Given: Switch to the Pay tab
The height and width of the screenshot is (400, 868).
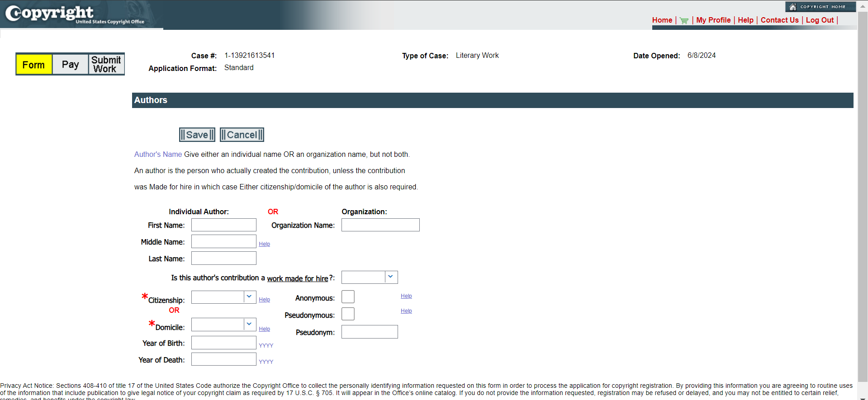Looking at the screenshot, I should click(x=70, y=65).
